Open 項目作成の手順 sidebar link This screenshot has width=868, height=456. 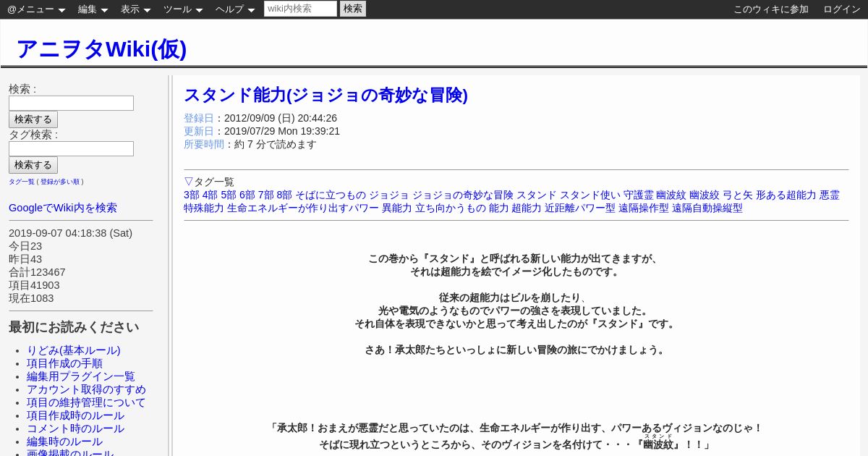point(64,363)
